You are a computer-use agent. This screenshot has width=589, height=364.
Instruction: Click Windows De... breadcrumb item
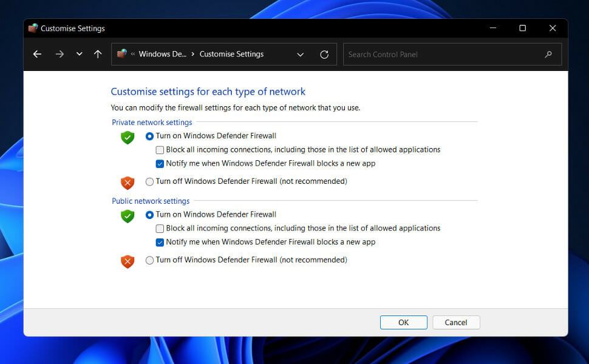(x=162, y=54)
